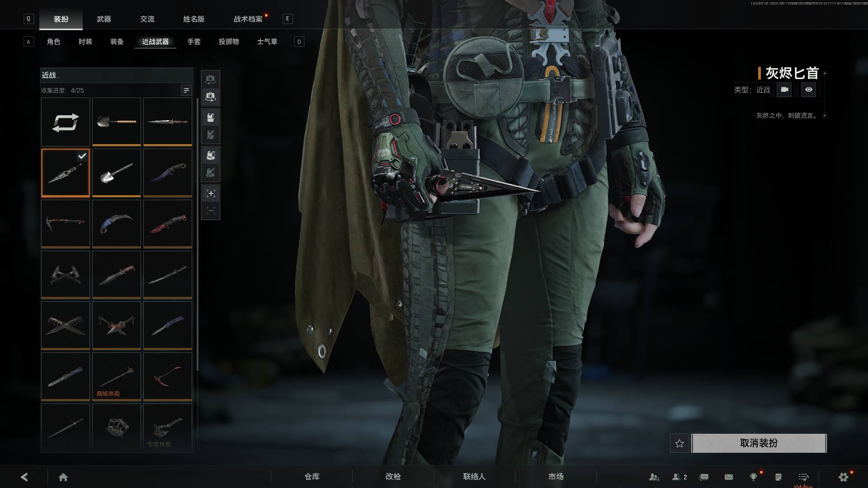Click the random melee weapon shuffle tile
Image resolution: width=868 pixels, height=488 pixels.
(x=65, y=122)
